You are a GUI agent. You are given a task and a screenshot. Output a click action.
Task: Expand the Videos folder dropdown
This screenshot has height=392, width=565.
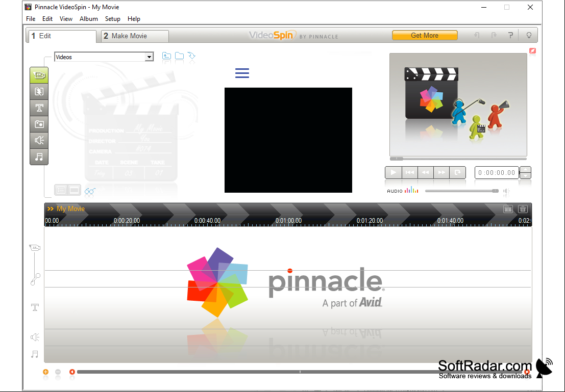pyautogui.click(x=149, y=57)
